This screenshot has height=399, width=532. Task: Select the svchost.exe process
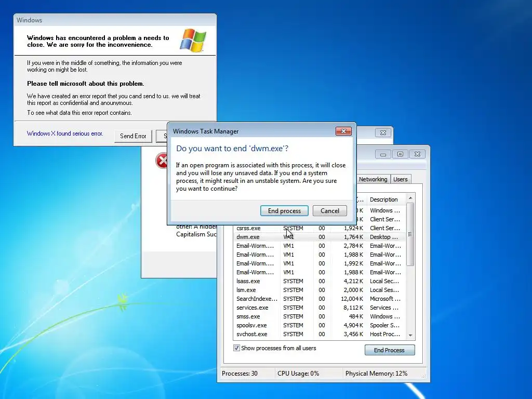(320, 334)
